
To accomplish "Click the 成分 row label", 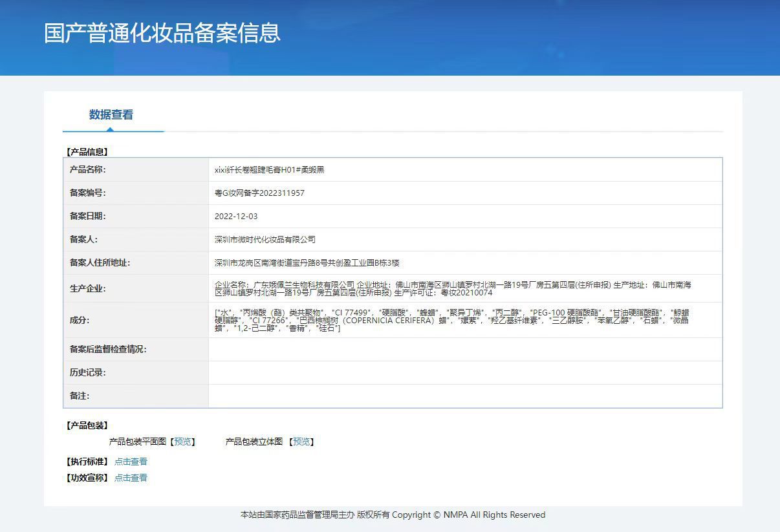I will [80, 320].
